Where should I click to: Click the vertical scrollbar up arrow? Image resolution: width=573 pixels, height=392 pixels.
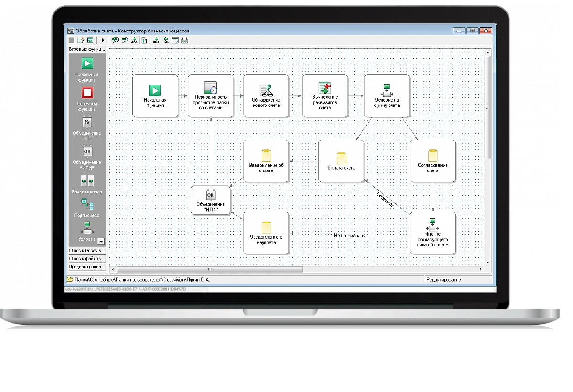click(x=488, y=52)
